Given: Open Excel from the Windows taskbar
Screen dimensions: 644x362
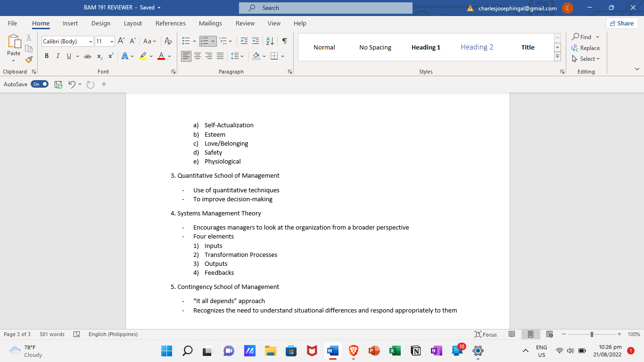Looking at the screenshot, I should click(395, 351).
